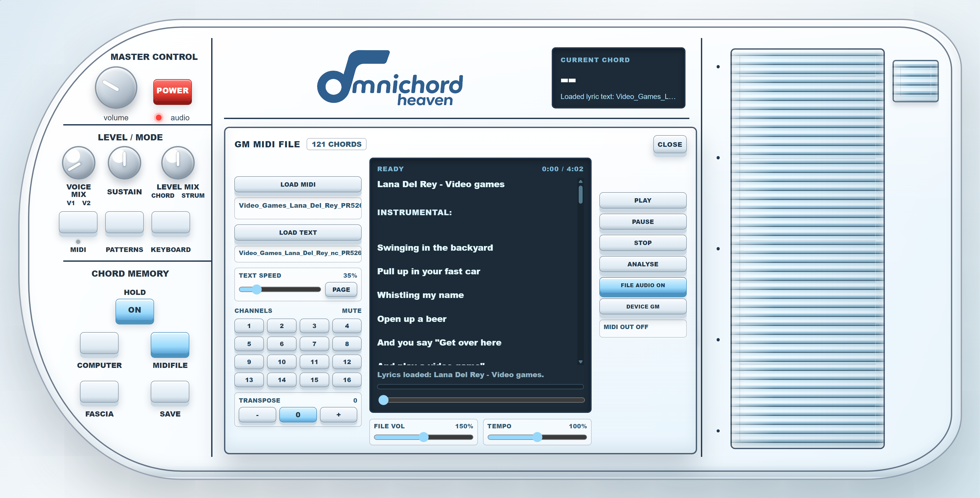Click the lyrics scrollbar thumb

581,194
